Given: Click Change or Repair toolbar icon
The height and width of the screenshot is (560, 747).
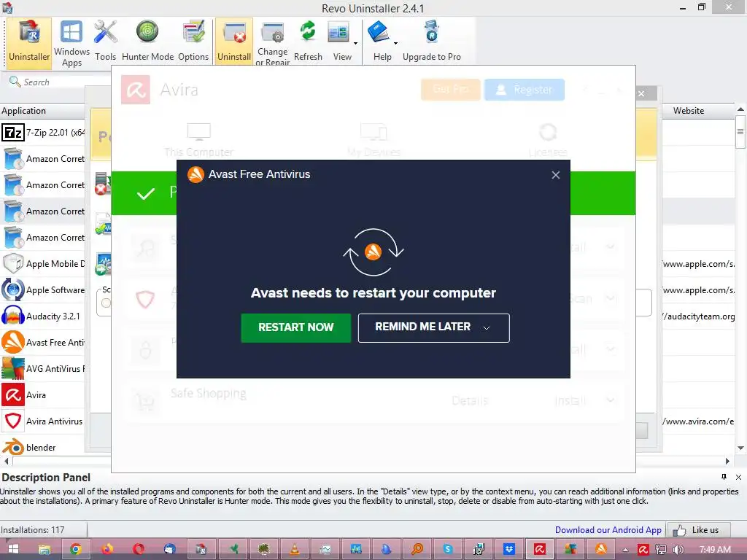Looking at the screenshot, I should [x=273, y=43].
